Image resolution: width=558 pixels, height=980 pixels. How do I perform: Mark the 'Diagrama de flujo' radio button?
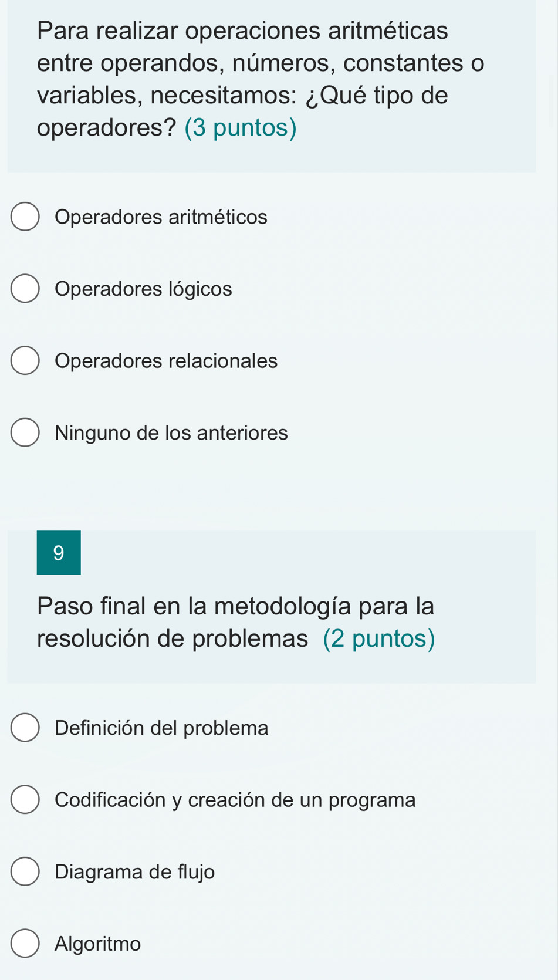click(x=25, y=872)
